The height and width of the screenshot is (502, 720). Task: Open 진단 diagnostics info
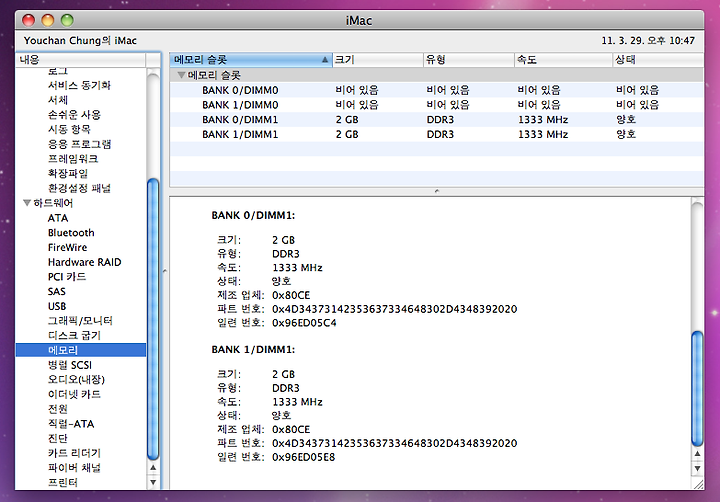click(x=58, y=438)
